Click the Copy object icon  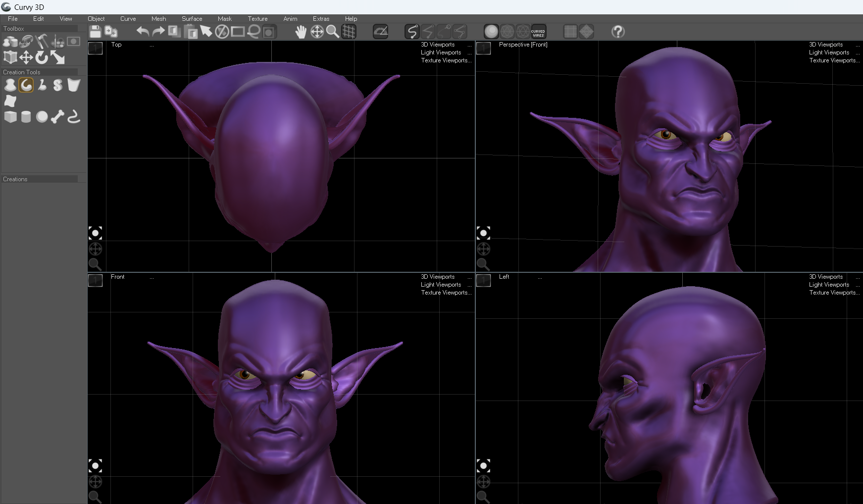coord(174,32)
